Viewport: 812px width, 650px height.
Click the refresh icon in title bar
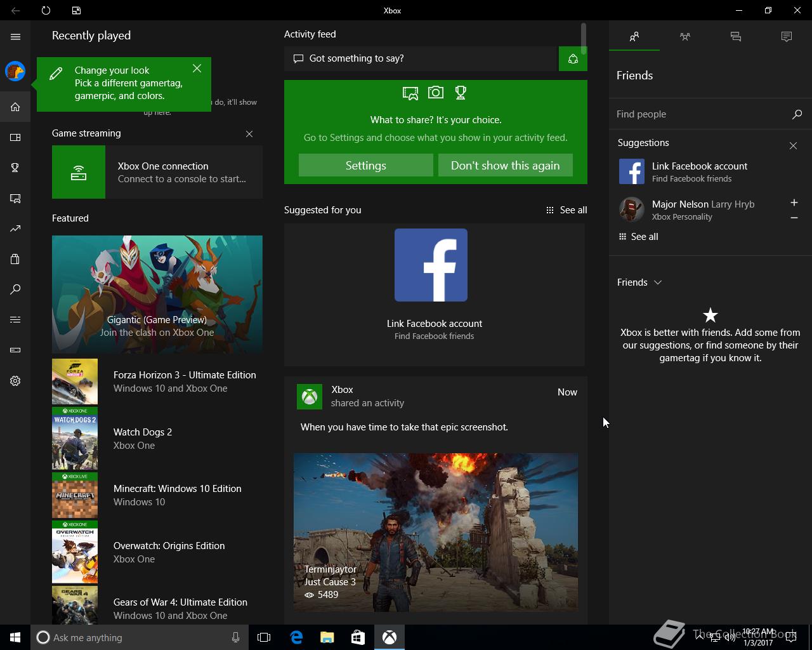pyautogui.click(x=46, y=10)
